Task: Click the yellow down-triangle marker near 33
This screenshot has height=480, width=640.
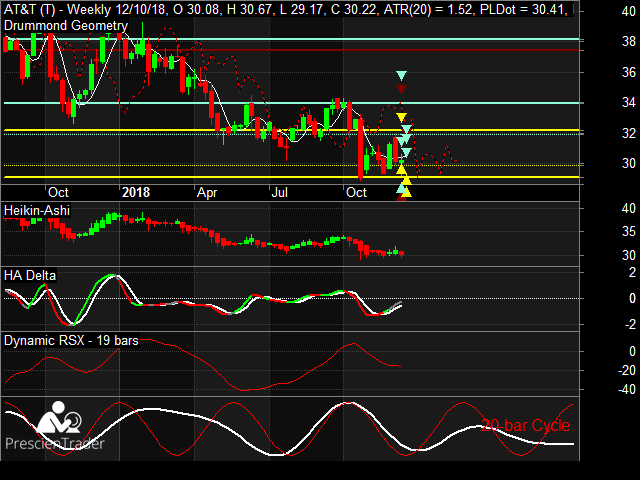Action: 401,118
